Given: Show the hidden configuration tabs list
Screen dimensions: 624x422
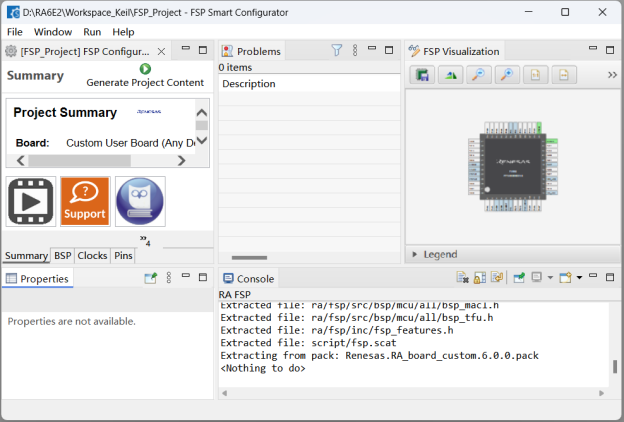Looking at the screenshot, I should 145,240.
